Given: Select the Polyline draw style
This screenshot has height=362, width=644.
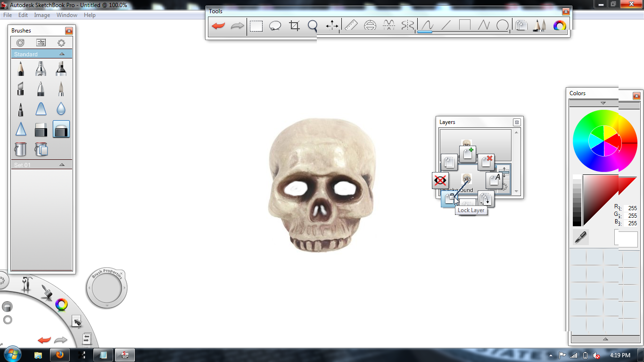Looking at the screenshot, I should pos(484,26).
